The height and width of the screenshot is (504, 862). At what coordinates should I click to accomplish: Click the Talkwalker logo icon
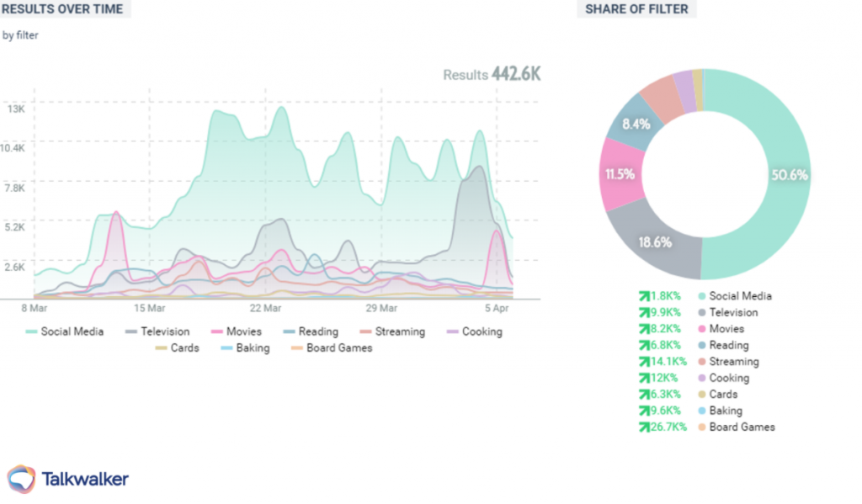(21, 479)
